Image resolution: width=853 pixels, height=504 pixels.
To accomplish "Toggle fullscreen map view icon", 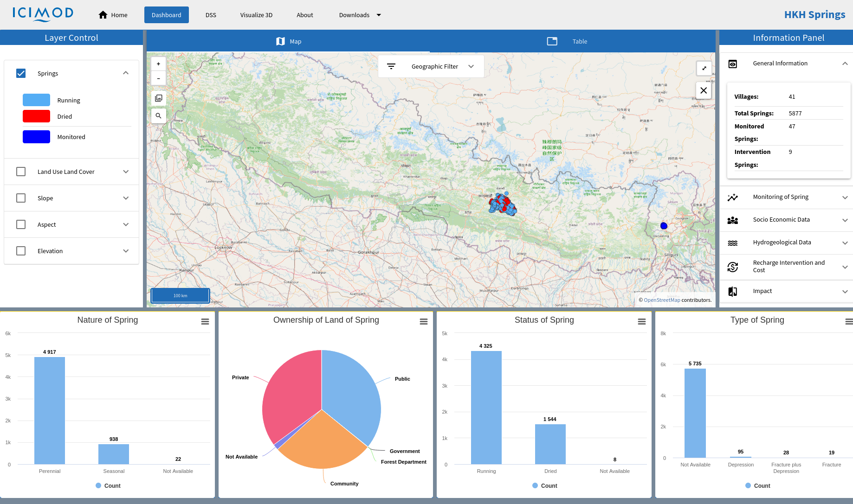I will tap(704, 68).
